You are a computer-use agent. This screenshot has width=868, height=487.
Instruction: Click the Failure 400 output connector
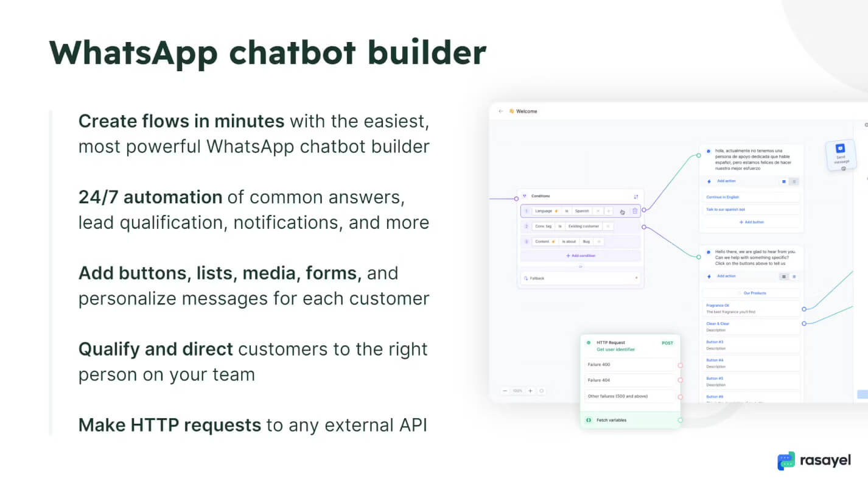click(680, 365)
